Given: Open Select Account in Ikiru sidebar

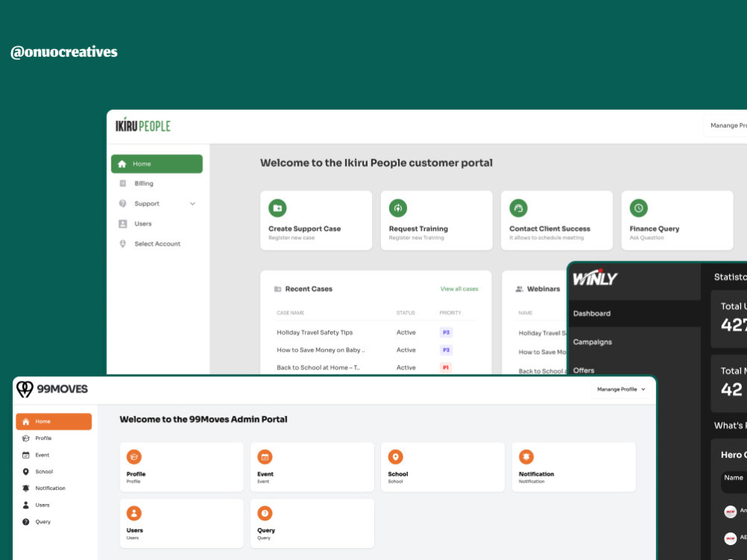Looking at the screenshot, I should pyautogui.click(x=157, y=244).
